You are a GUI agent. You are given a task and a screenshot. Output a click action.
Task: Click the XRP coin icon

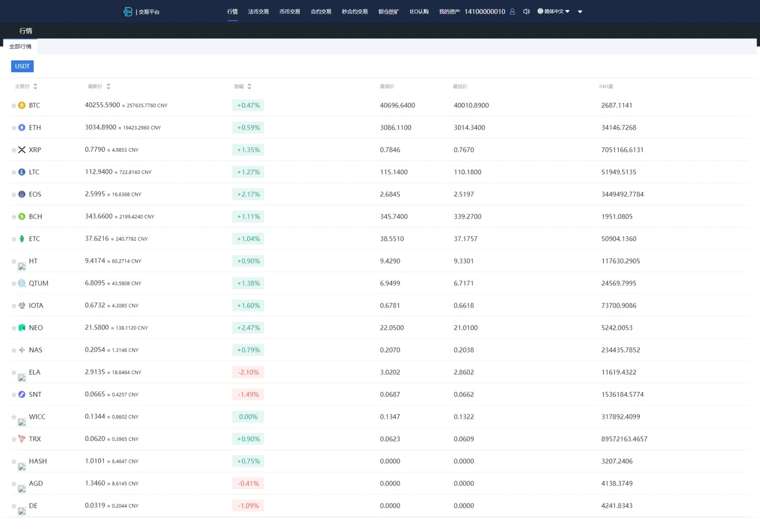pyautogui.click(x=22, y=150)
